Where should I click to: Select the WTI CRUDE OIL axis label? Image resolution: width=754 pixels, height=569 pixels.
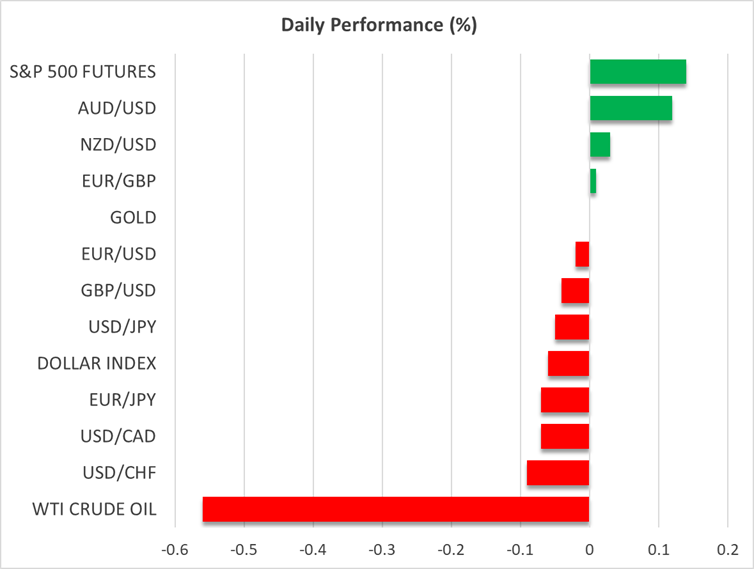97,509
